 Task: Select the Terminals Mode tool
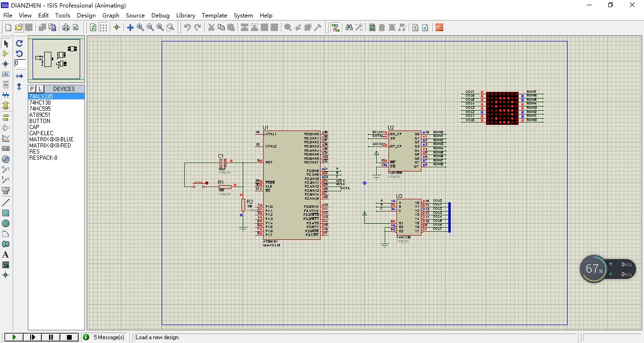[6, 117]
